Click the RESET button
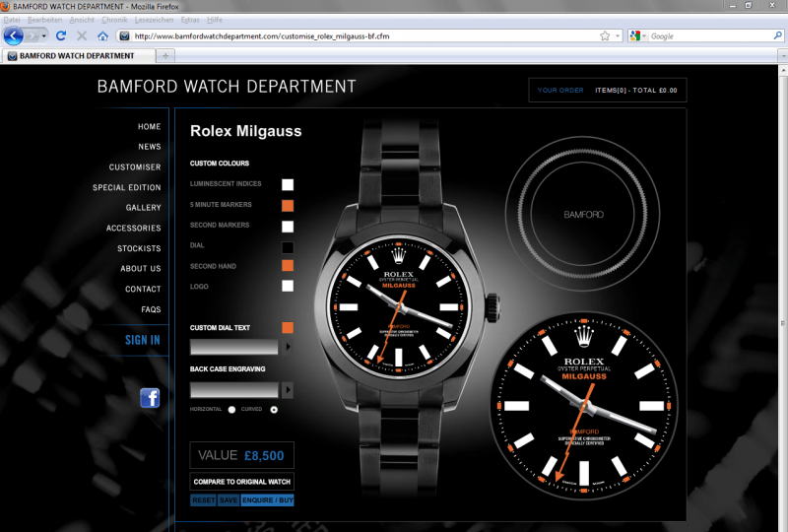788x532 pixels. pos(203,500)
